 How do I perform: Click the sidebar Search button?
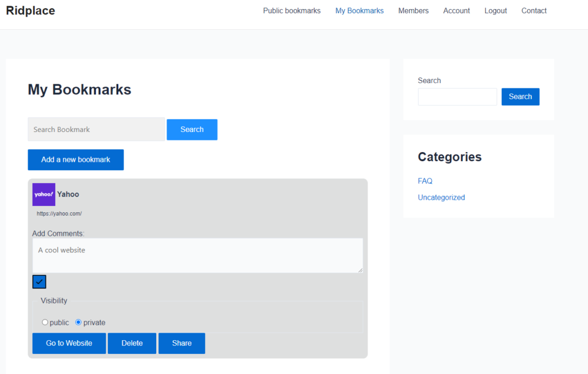(x=520, y=97)
